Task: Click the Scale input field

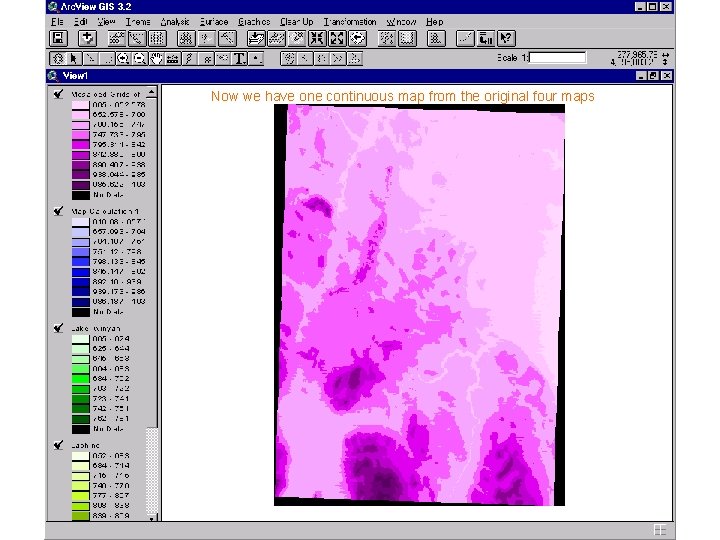Action: point(557,58)
